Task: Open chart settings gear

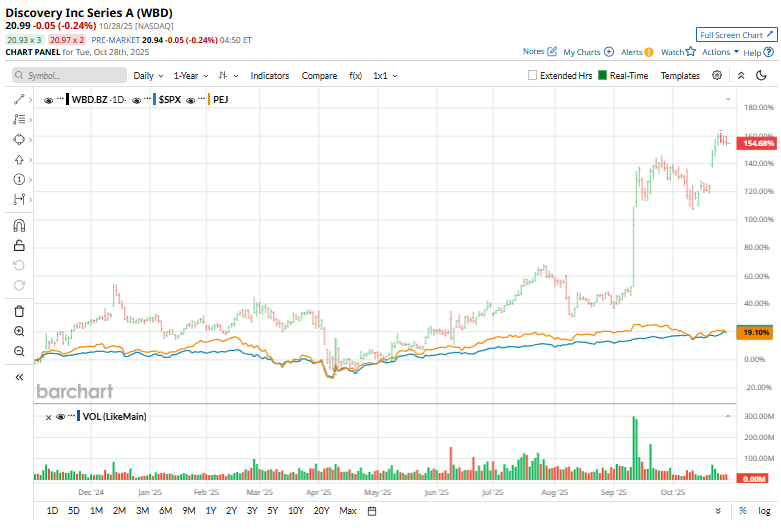Action: coord(717,75)
